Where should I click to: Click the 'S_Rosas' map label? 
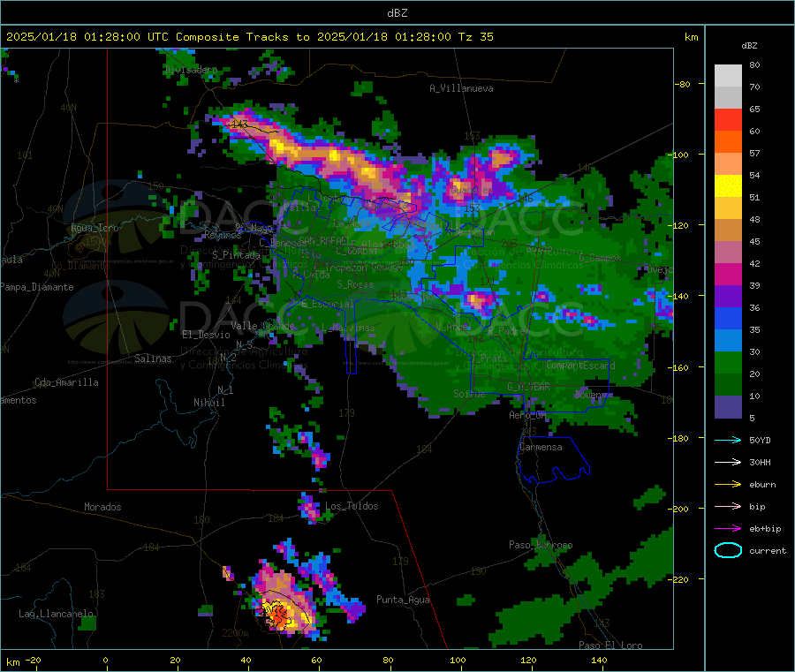coord(355,284)
